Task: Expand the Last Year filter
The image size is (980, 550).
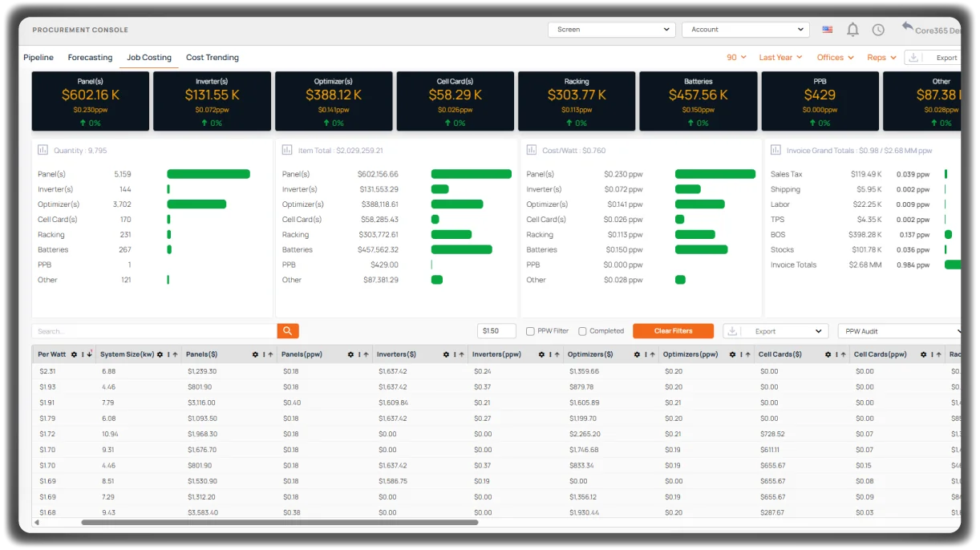Action: [780, 58]
